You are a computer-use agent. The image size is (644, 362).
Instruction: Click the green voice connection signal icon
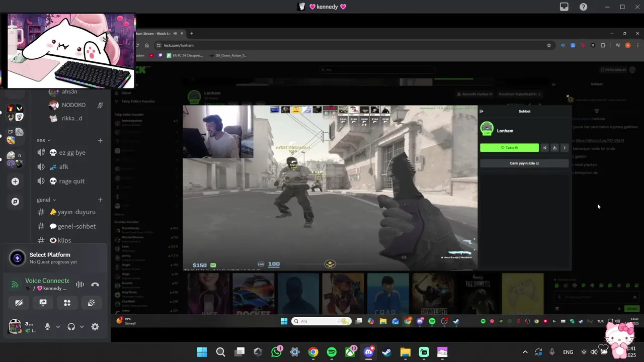coord(15,285)
